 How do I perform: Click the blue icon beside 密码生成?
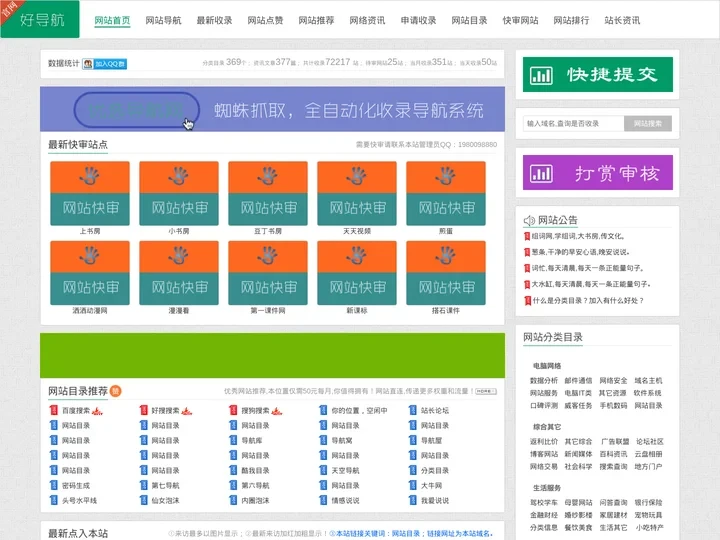tap(54, 485)
